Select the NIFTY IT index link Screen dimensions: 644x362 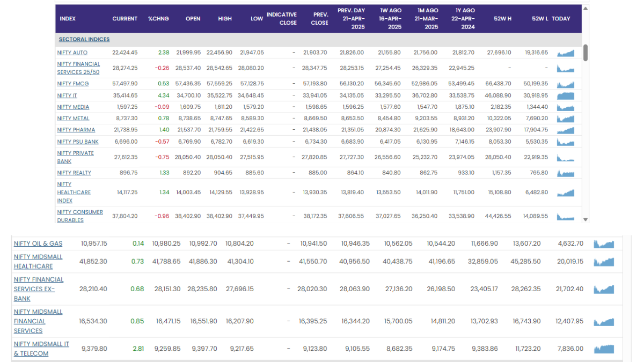(67, 95)
